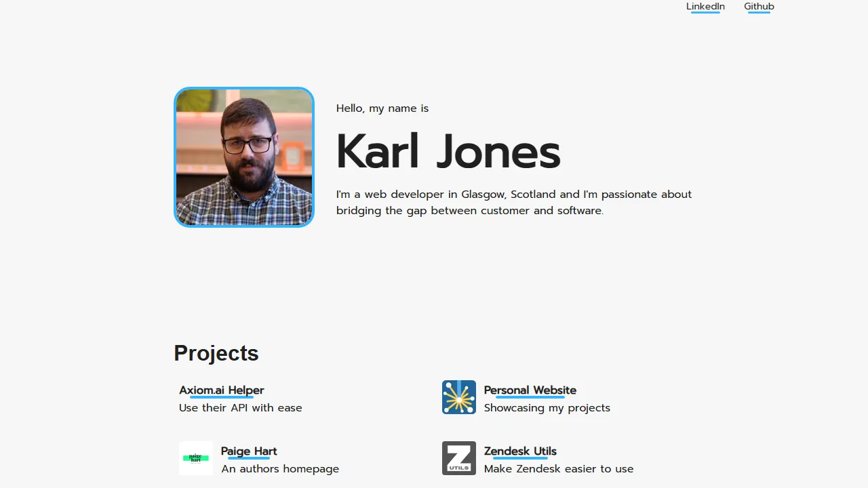This screenshot has height=488, width=868.
Task: Click the fireworks graphic beside Personal Website
Action: point(459,397)
